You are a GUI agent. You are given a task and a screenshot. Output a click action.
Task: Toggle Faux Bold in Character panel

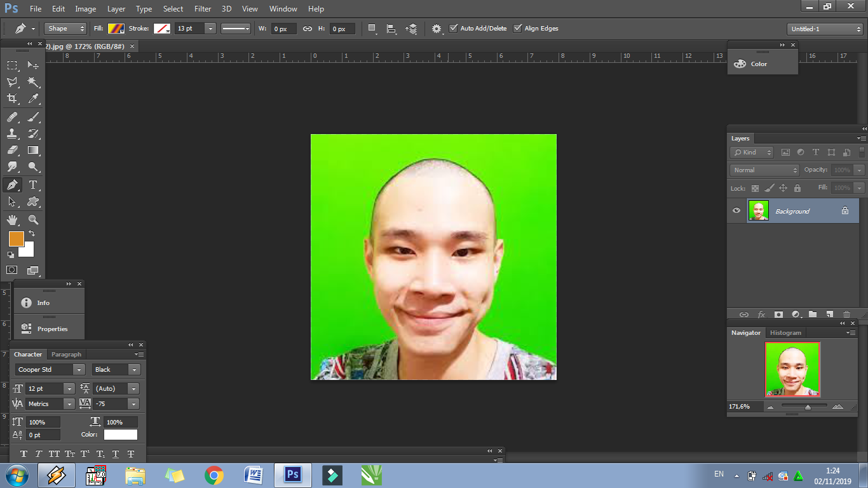point(24,454)
